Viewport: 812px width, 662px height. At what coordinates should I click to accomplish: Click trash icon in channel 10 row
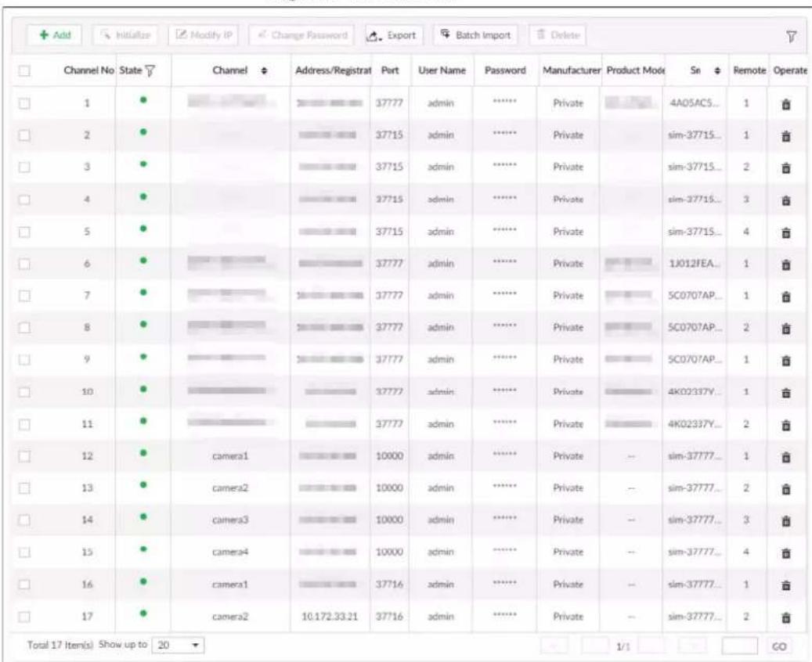pyautogui.click(x=785, y=393)
